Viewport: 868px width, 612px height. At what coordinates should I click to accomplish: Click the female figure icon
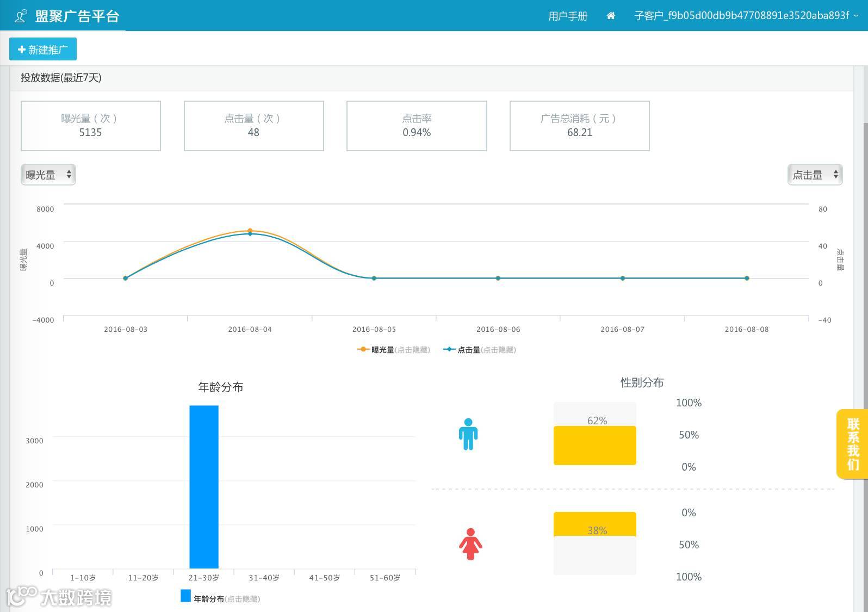470,544
